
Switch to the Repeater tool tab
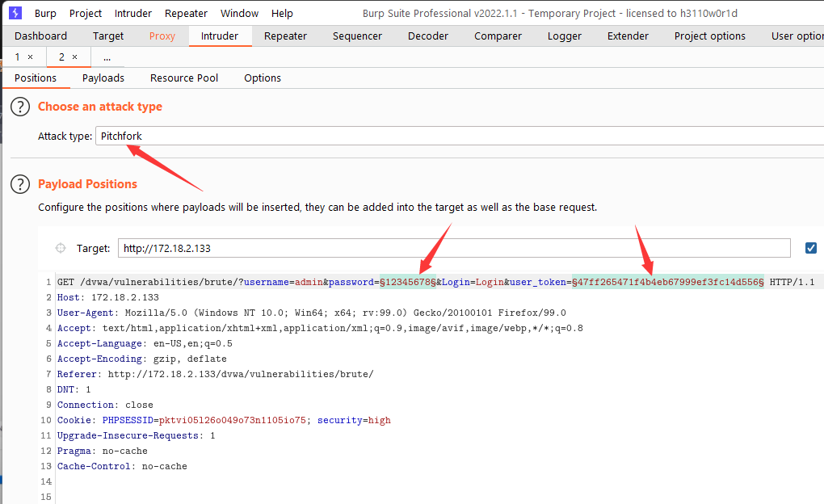point(285,36)
